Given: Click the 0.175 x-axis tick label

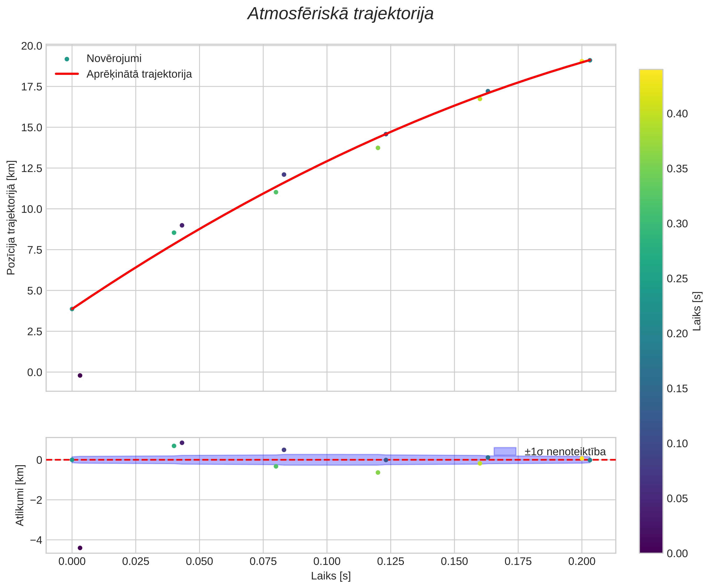Looking at the screenshot, I should click(518, 561).
